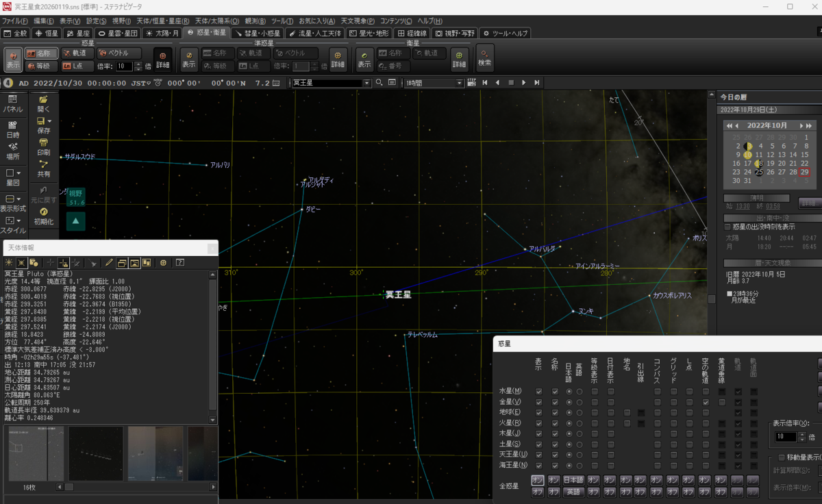Screen dimensions: 822x504
Task: Click 表示倍率 stepper in planet dialog
Action: [802, 437]
